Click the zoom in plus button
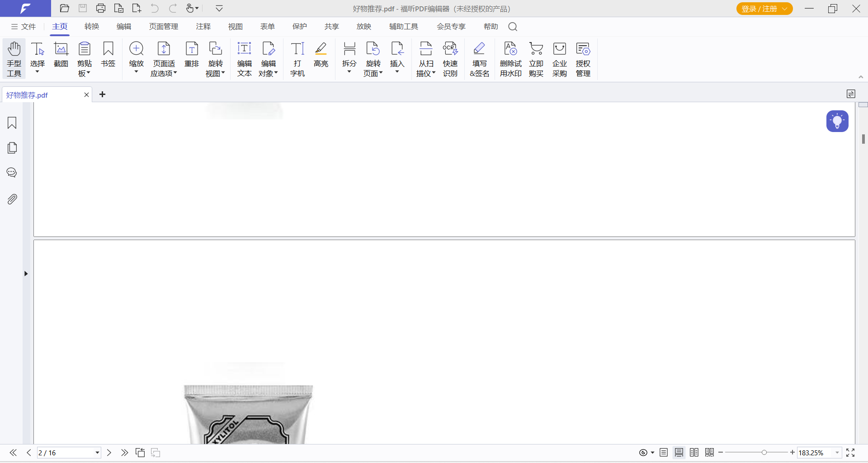Screen dimensions: 868x463 coord(793,453)
